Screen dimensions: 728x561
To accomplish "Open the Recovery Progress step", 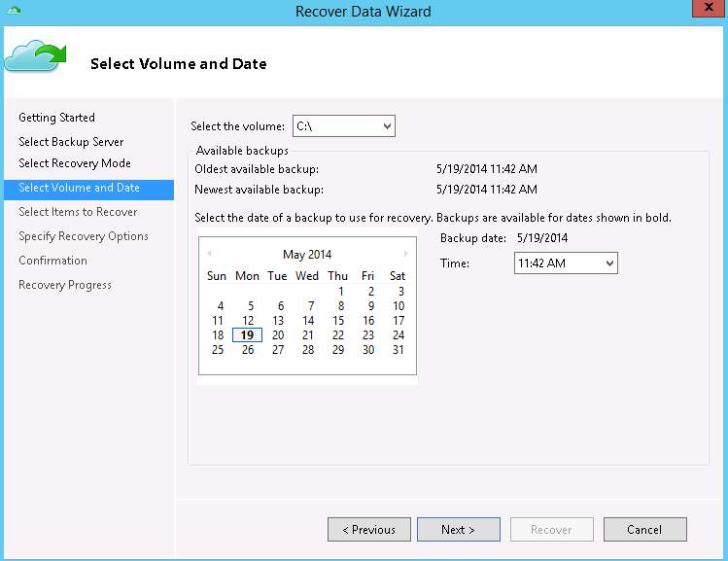I will [65, 285].
